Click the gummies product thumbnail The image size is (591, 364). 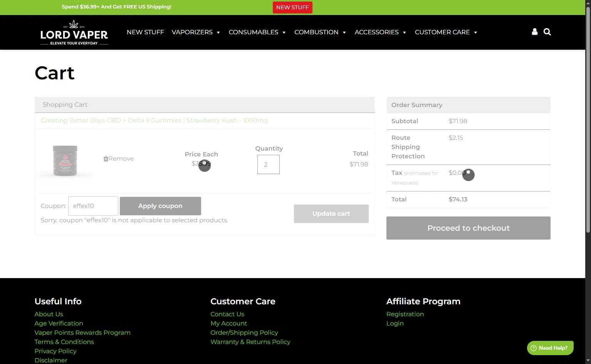point(65,161)
